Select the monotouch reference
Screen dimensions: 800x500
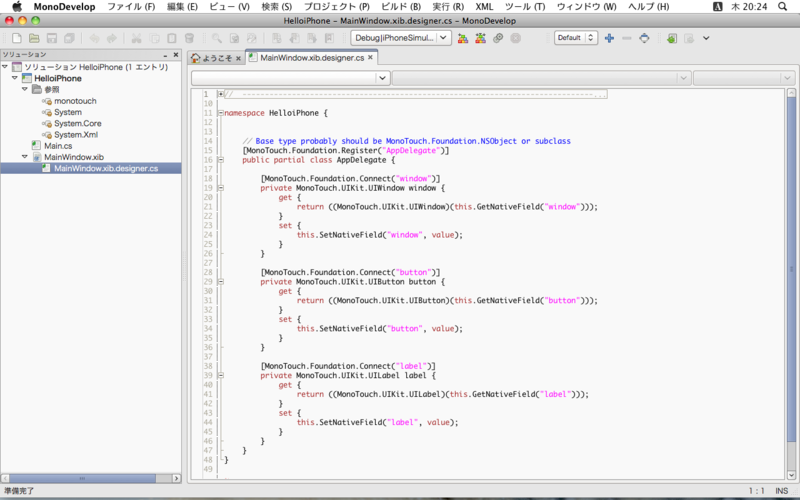click(75, 101)
